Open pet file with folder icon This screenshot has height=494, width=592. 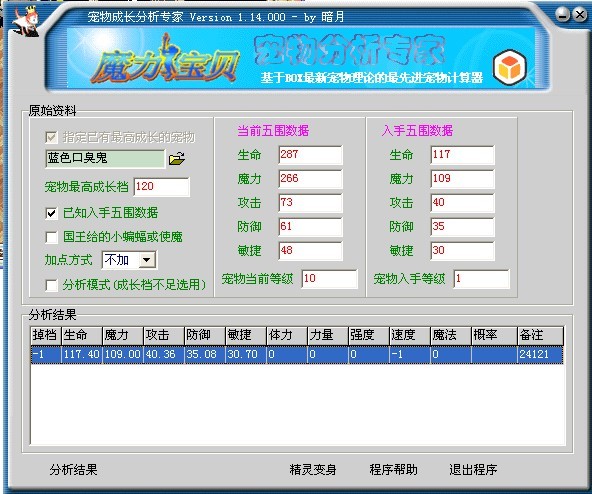coord(177,158)
